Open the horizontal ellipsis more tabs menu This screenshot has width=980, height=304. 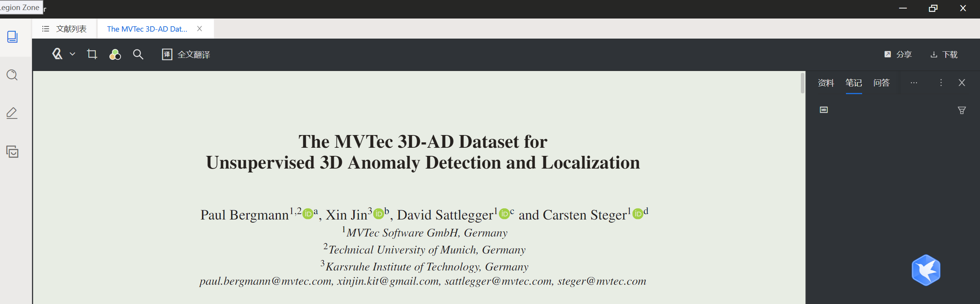pos(914,83)
